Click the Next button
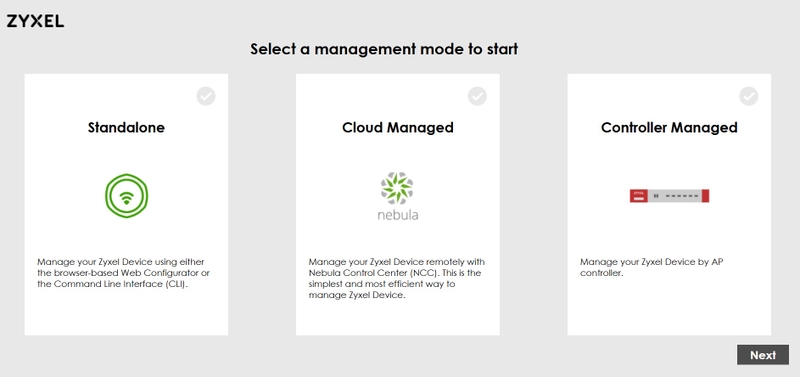800x377 pixels. click(763, 355)
